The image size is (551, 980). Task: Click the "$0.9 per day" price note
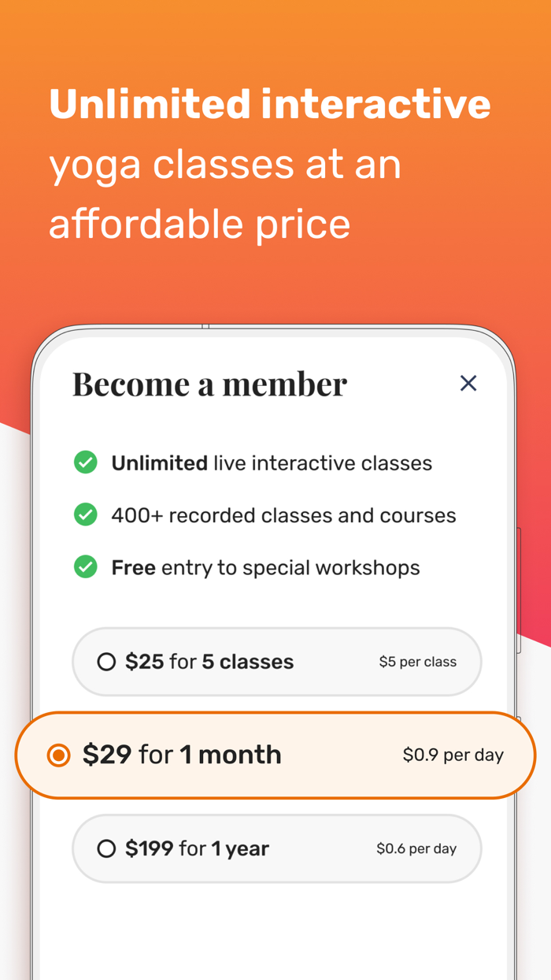tap(453, 755)
